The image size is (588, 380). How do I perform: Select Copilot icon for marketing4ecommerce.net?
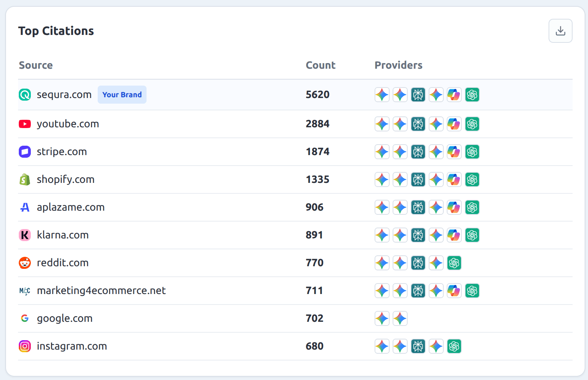[x=454, y=291]
